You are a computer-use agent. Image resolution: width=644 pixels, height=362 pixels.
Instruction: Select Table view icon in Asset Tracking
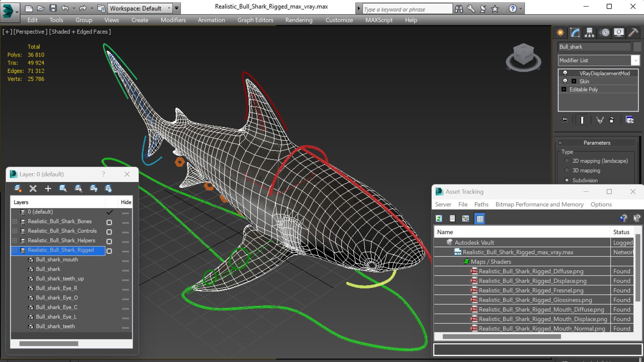click(480, 219)
